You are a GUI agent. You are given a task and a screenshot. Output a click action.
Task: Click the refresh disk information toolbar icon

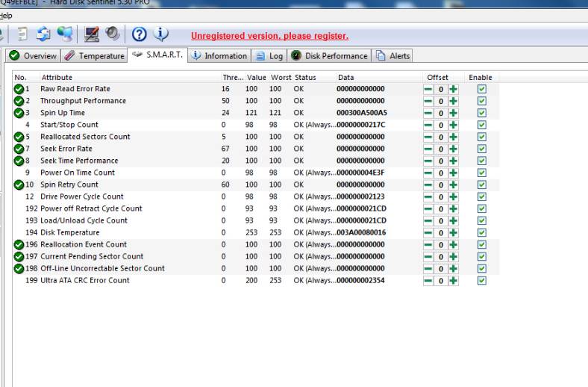(x=43, y=34)
